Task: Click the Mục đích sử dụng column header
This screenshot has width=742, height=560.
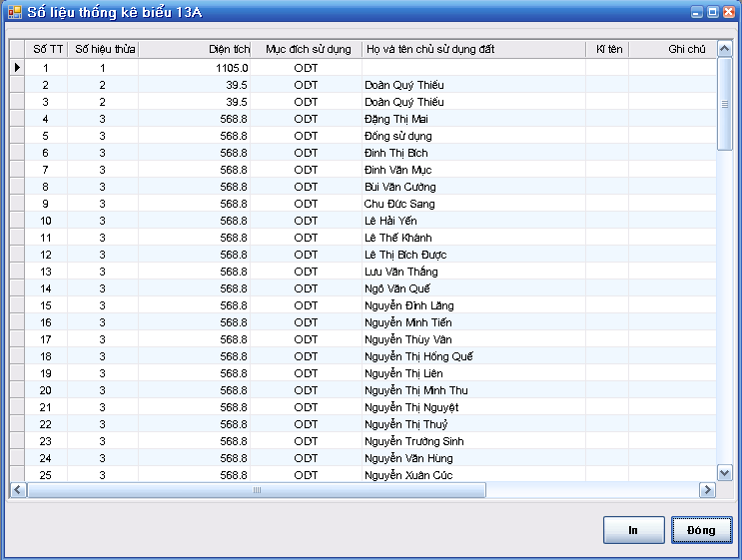Action: pos(307,49)
